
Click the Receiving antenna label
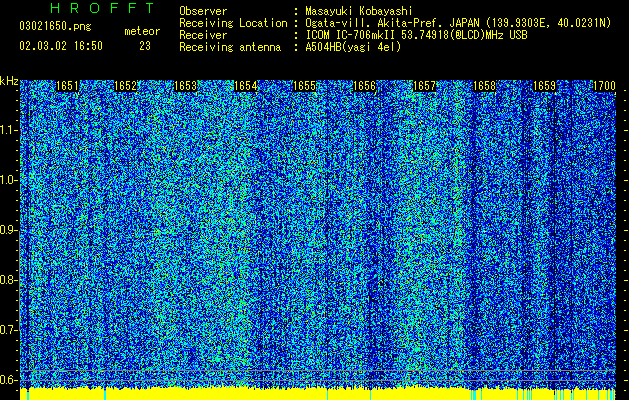point(230,47)
